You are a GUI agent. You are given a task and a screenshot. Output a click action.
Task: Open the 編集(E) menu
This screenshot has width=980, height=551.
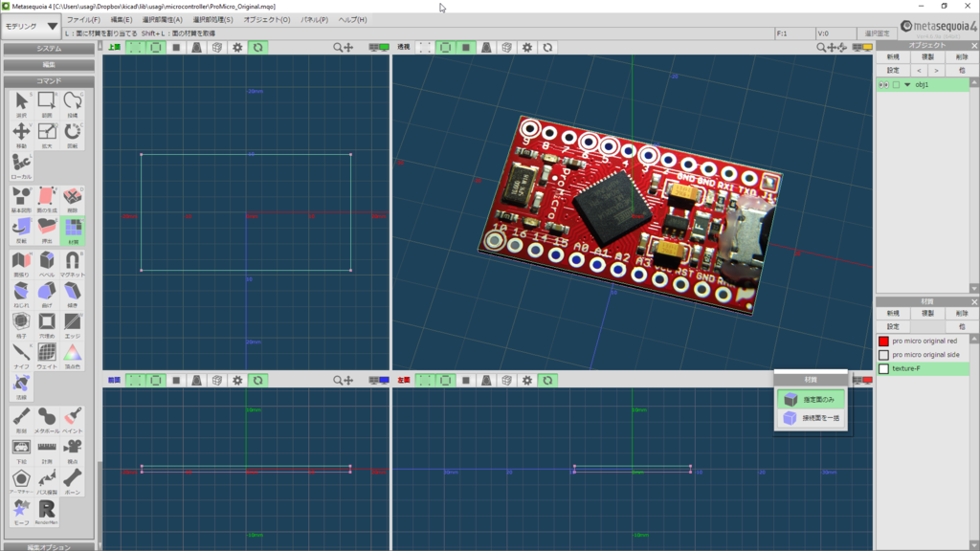(x=122, y=19)
